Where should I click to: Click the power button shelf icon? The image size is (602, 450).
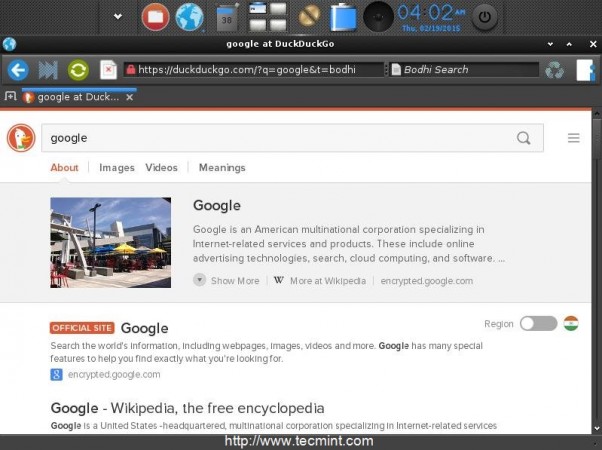coord(485,17)
